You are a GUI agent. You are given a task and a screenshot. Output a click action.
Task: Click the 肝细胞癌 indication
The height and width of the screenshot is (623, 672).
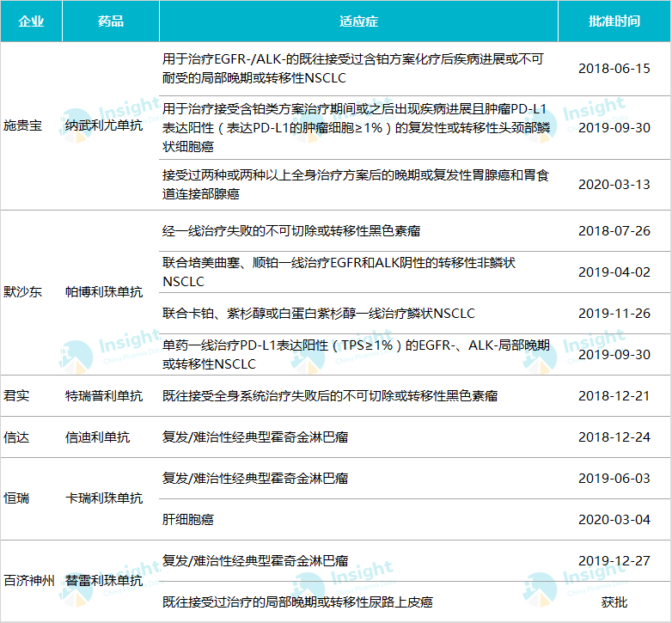[x=187, y=519]
